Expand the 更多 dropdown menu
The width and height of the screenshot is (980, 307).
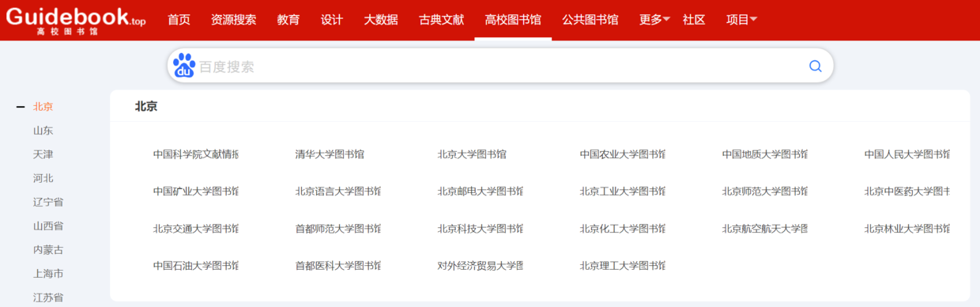(x=654, y=20)
